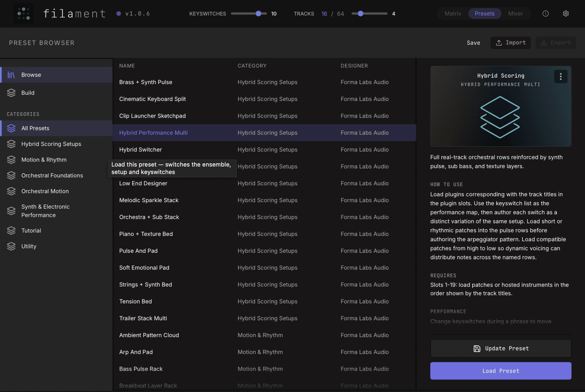
Task: Click the Hybrid Scoring preset artwork thumbnail
Action: click(501, 107)
